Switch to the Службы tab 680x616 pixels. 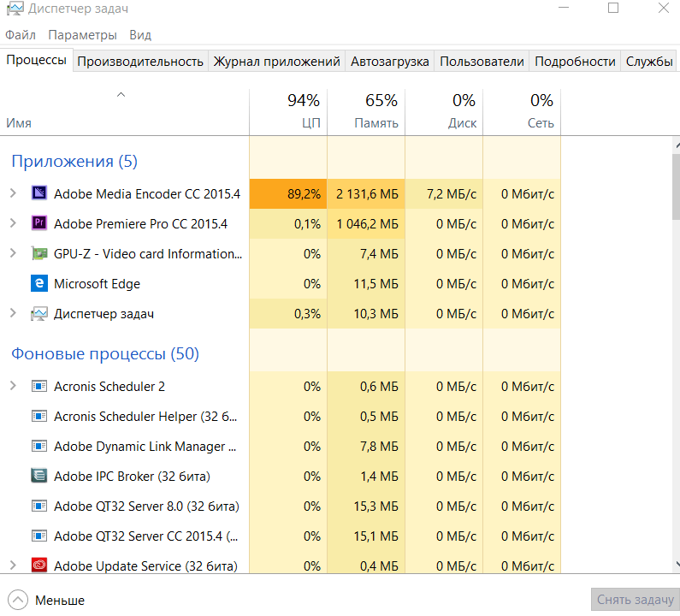coord(648,61)
